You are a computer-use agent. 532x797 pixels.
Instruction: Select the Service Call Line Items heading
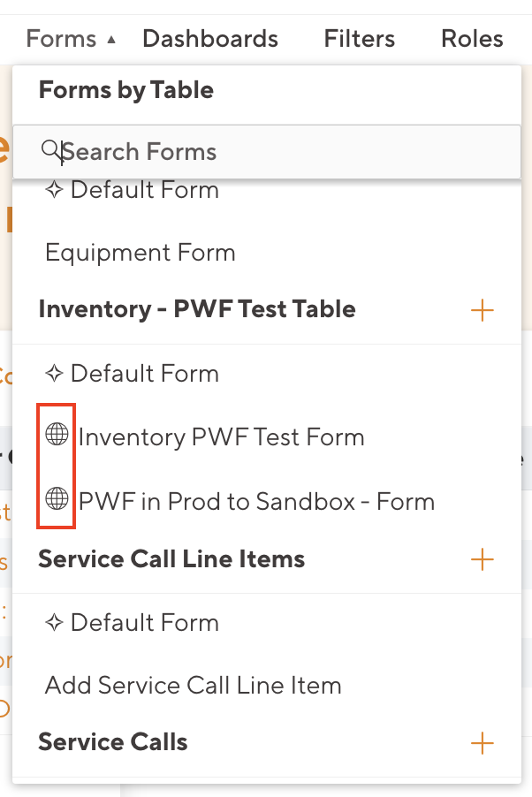pyautogui.click(x=171, y=558)
